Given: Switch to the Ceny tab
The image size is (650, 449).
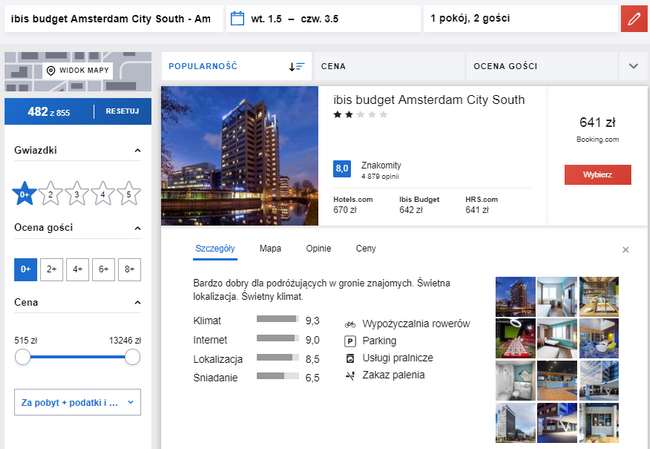Looking at the screenshot, I should coord(366,249).
